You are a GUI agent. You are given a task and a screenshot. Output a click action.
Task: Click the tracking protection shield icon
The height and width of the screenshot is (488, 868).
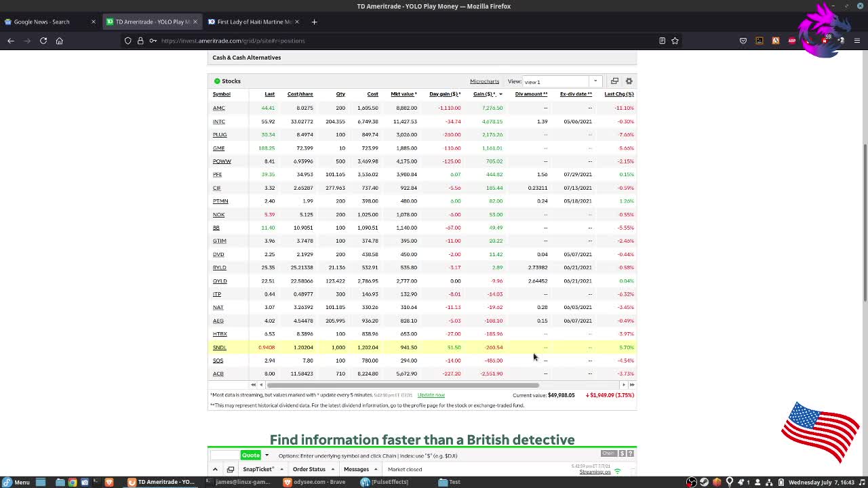127,41
